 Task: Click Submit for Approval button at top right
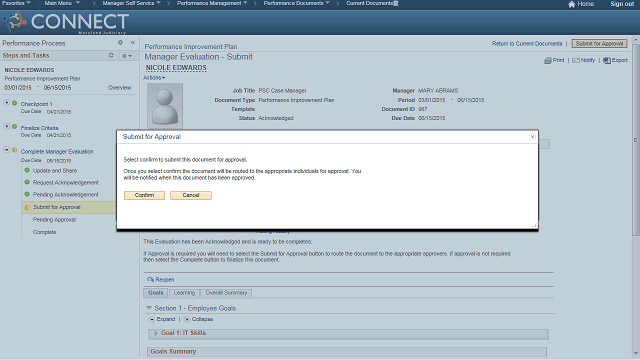pyautogui.click(x=599, y=44)
